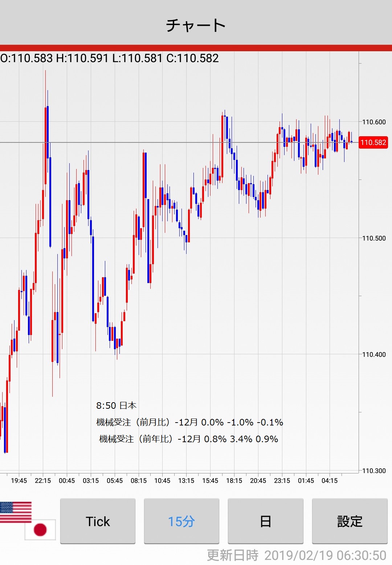This screenshot has width=392, height=565.
Task: Click the 110.600 price axis label
Action: point(374,122)
